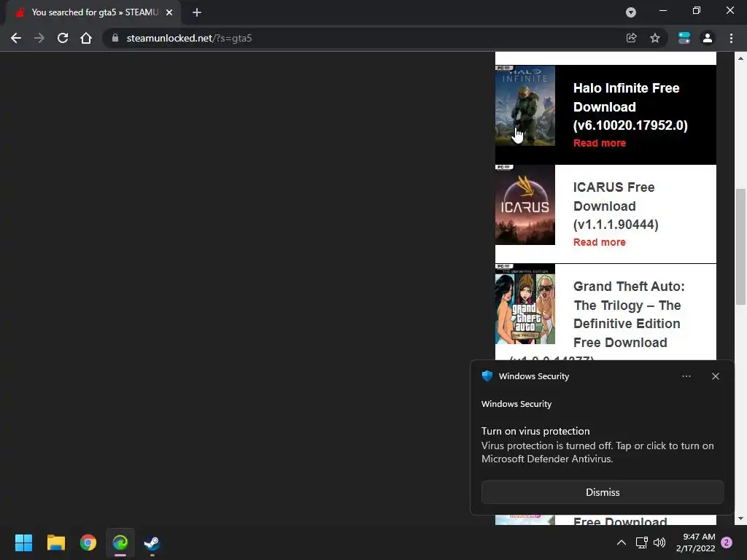
Task: Click the browser forward arrow
Action: click(x=39, y=38)
